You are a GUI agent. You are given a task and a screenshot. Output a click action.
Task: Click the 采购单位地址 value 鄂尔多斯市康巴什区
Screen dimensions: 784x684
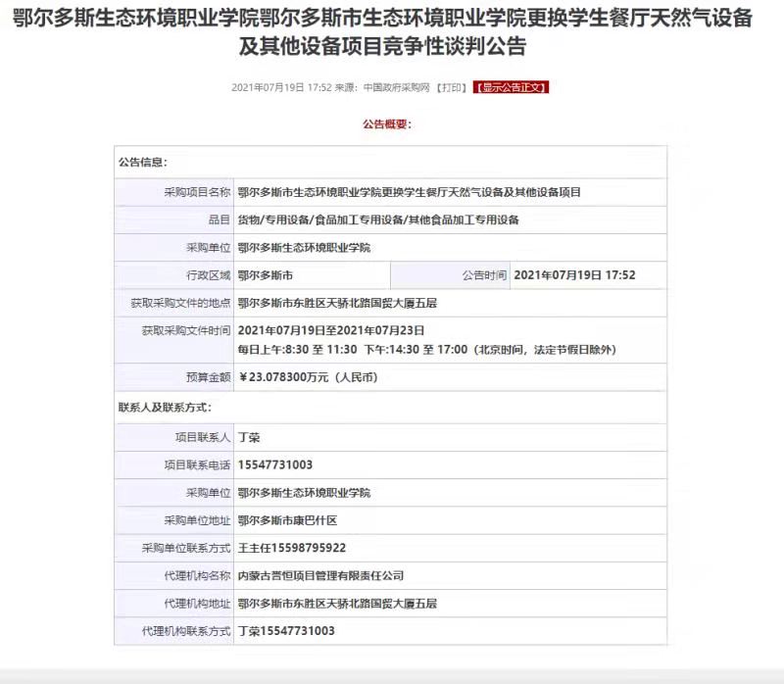coord(287,520)
